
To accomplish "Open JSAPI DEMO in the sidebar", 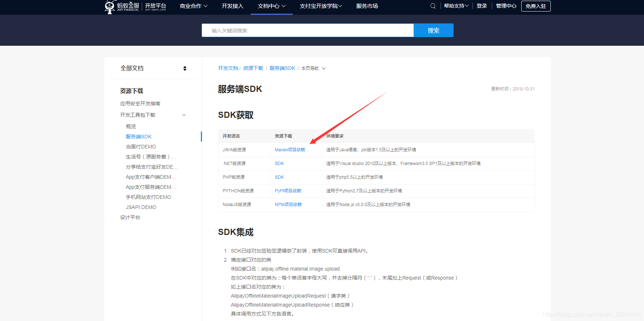I will click(141, 207).
